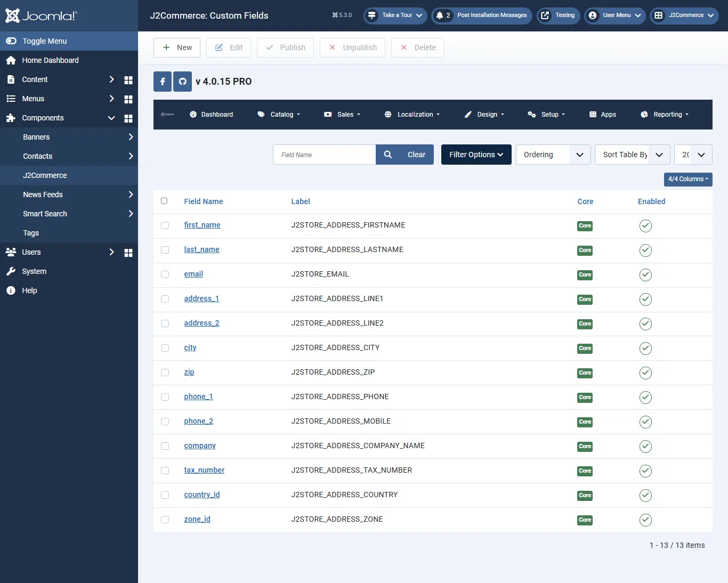Open the Facebook icon button
Screen dimensions: 728x583
click(163, 82)
